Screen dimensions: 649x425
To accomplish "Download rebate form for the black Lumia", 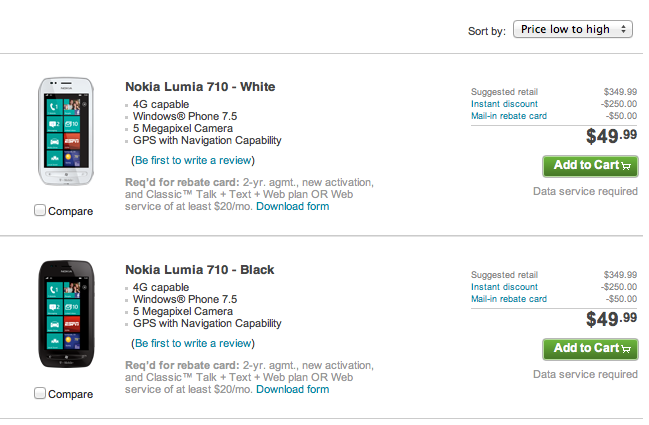I will pos(293,389).
